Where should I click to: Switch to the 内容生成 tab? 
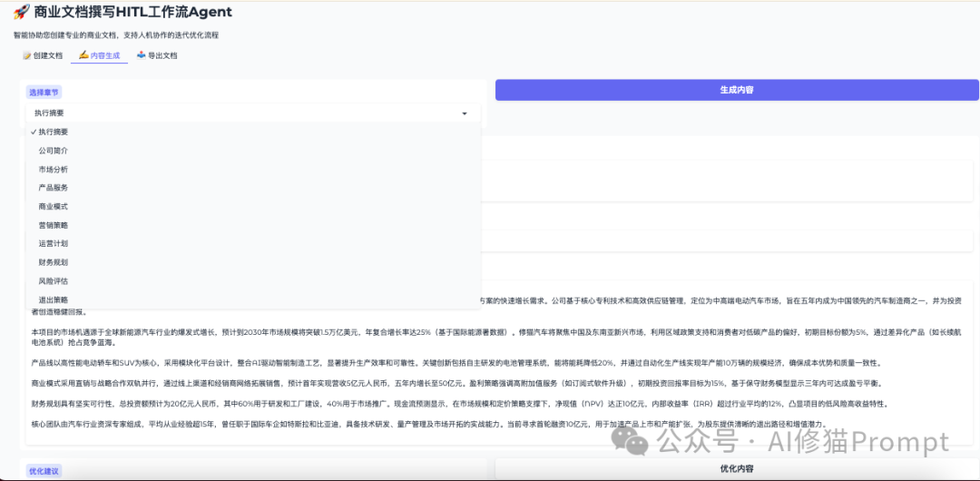pos(99,55)
